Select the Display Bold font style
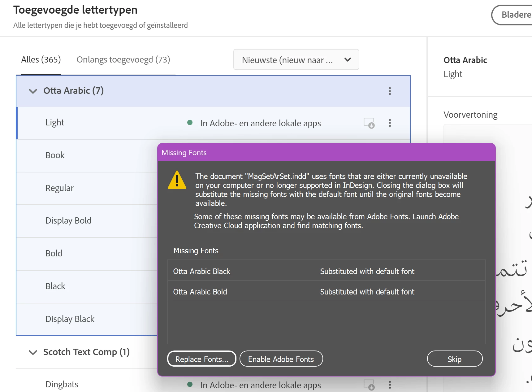 tap(87, 221)
